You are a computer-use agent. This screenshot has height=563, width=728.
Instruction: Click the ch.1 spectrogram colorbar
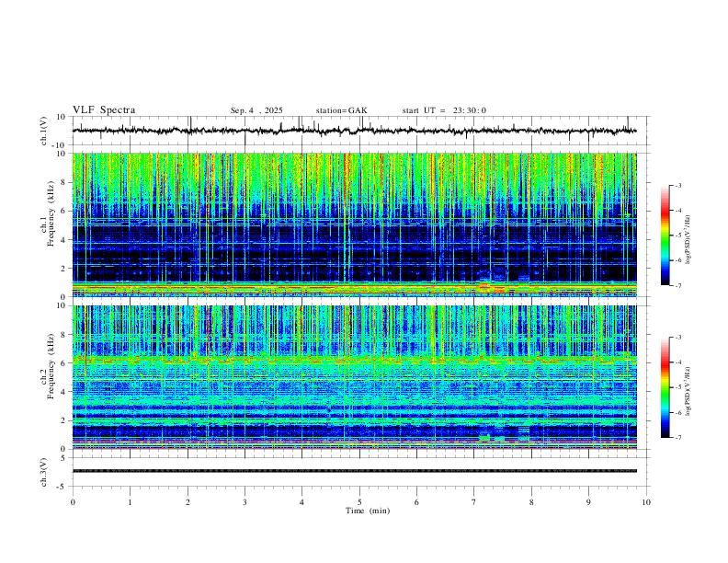(665, 236)
